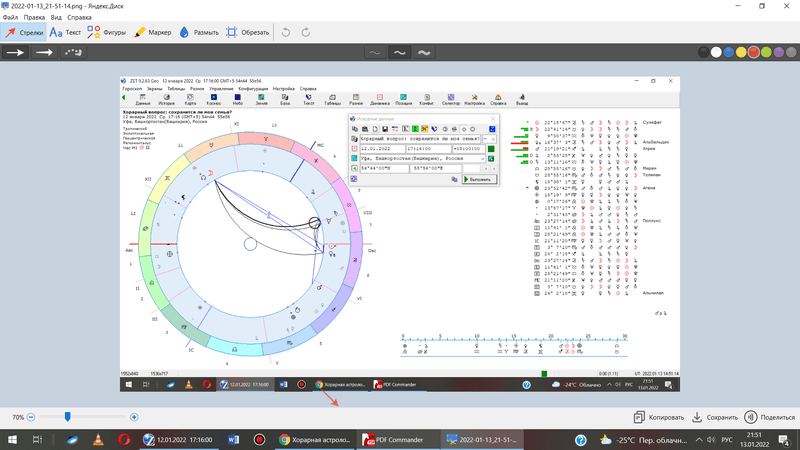Pick the Обрезать crop tool
Screen dimensions: 800x450
coord(247,32)
